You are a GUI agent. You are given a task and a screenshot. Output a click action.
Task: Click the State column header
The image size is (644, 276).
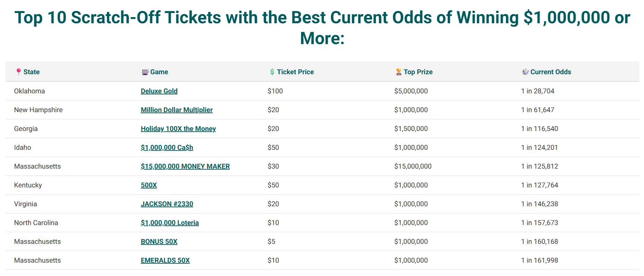(31, 72)
